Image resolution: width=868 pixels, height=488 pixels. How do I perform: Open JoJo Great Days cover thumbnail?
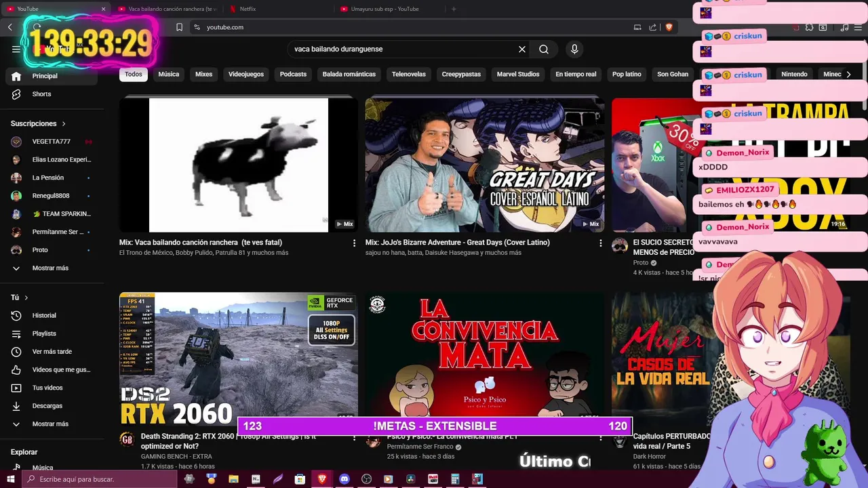click(x=485, y=165)
